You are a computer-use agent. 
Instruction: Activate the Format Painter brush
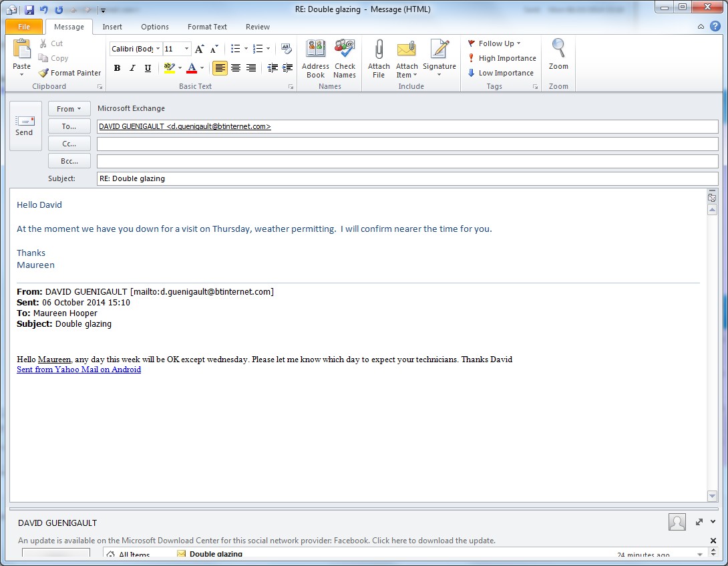click(x=69, y=73)
